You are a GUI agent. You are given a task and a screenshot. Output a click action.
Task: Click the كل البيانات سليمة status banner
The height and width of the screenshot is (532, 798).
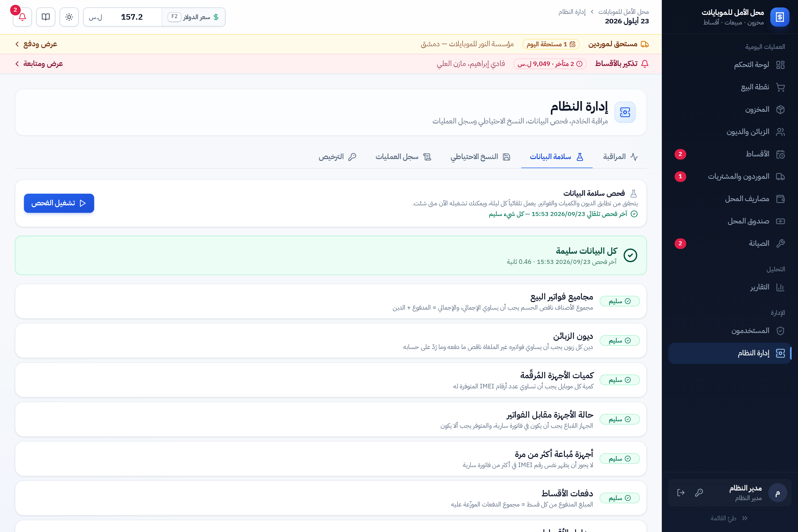[331, 255]
